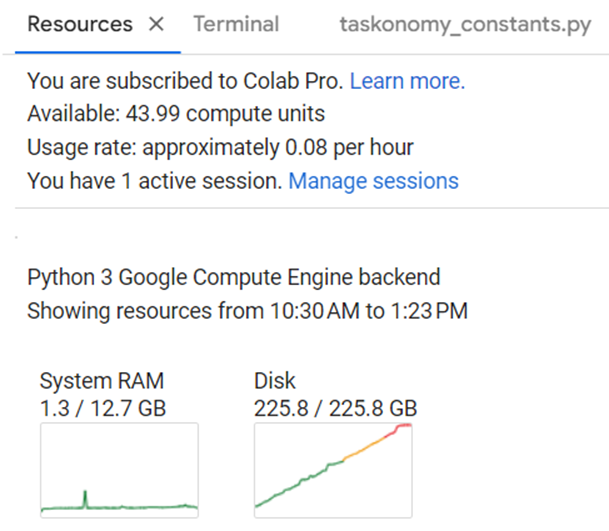
Task: Click the Colab Pro subscription text
Action: pos(185,82)
